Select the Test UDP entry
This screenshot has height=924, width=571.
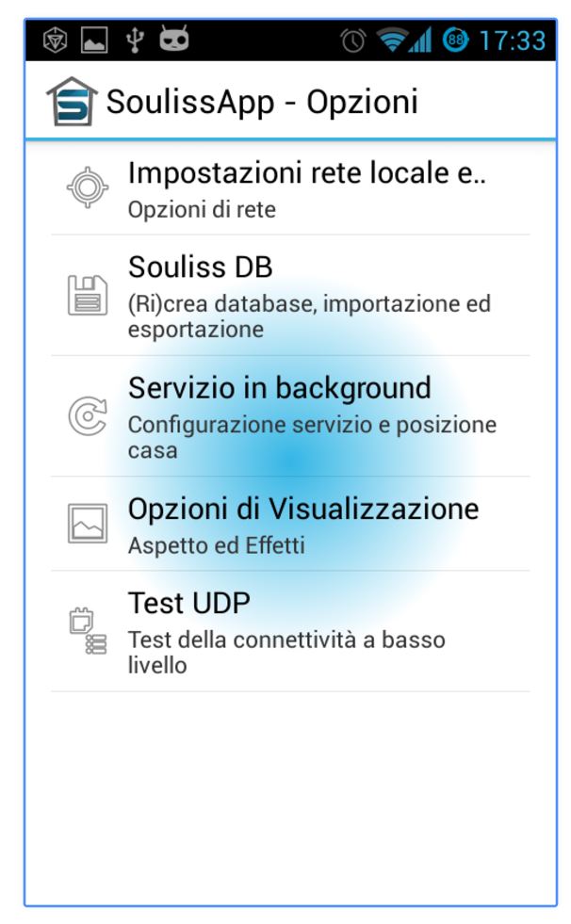pyautogui.click(x=189, y=602)
